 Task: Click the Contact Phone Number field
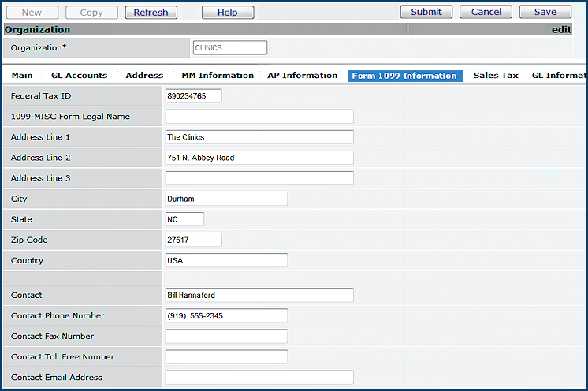[226, 315]
